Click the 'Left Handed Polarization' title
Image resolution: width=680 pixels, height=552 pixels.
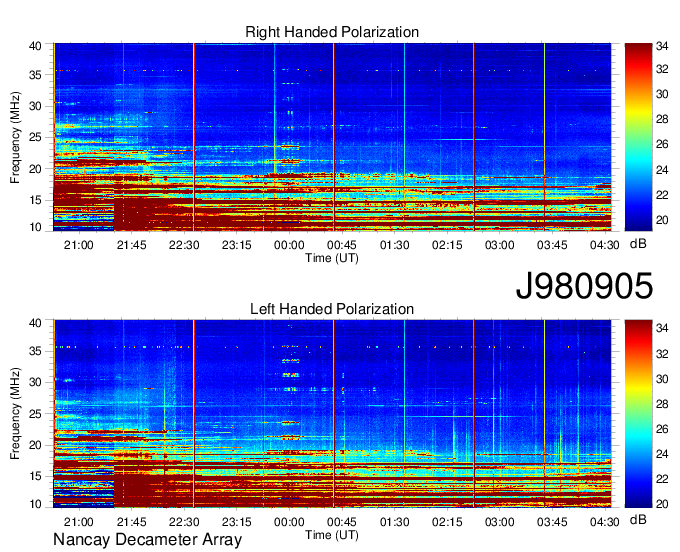tap(332, 309)
